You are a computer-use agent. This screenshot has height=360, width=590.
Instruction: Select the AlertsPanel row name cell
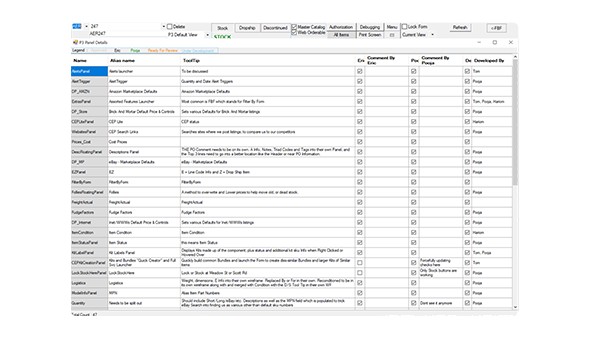click(x=89, y=71)
